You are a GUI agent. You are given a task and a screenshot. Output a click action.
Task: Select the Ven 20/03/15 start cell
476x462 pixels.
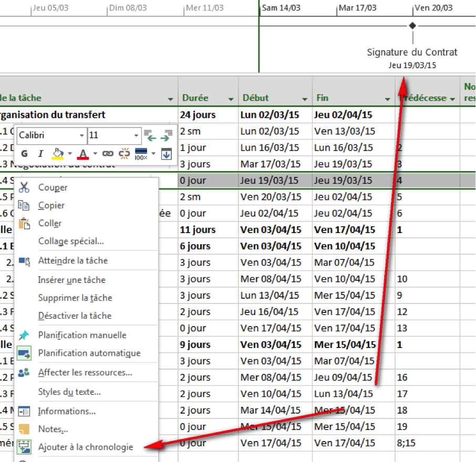275,196
